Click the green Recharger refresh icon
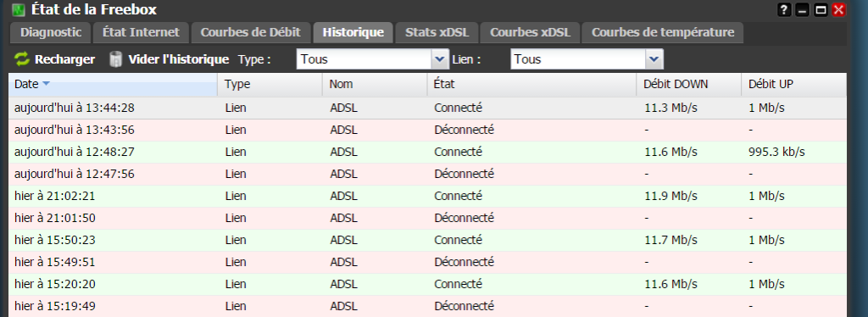This screenshot has width=868, height=317. [21, 59]
